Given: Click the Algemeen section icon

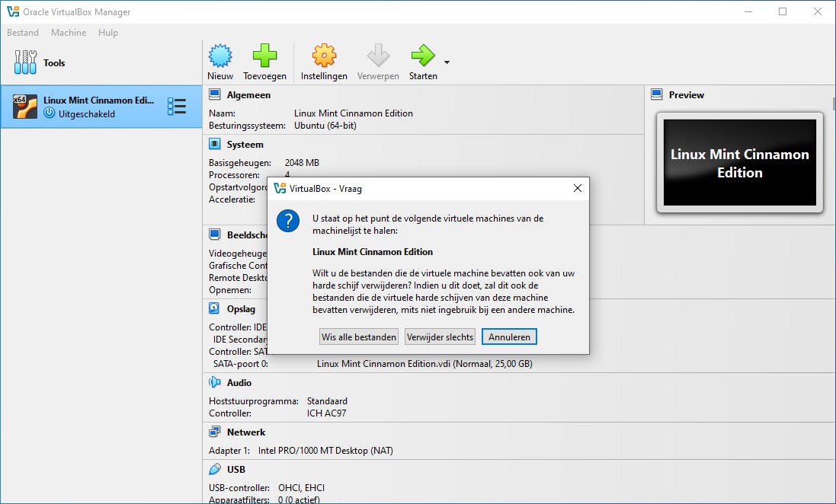Looking at the screenshot, I should click(214, 95).
